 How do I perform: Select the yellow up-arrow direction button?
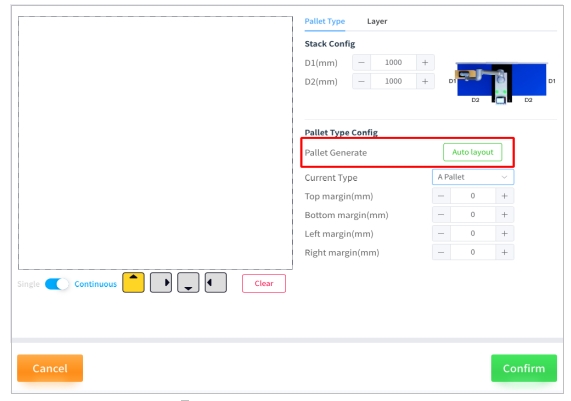point(133,283)
